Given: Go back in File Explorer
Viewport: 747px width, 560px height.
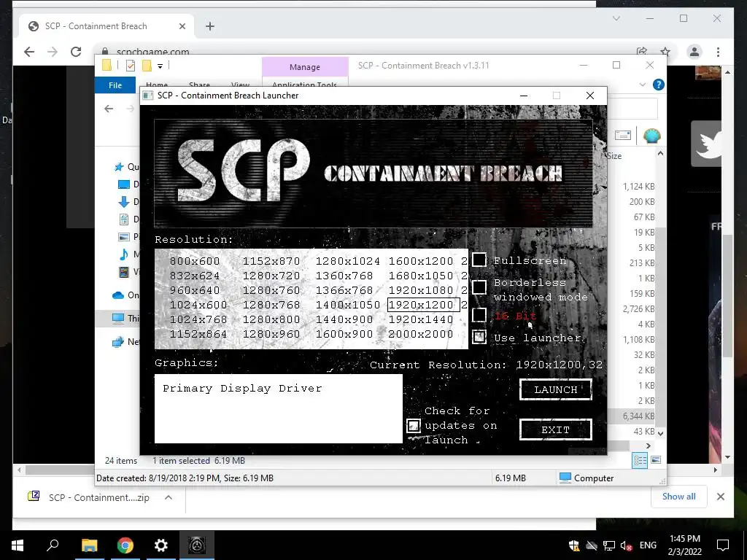Looking at the screenshot, I should [x=109, y=109].
